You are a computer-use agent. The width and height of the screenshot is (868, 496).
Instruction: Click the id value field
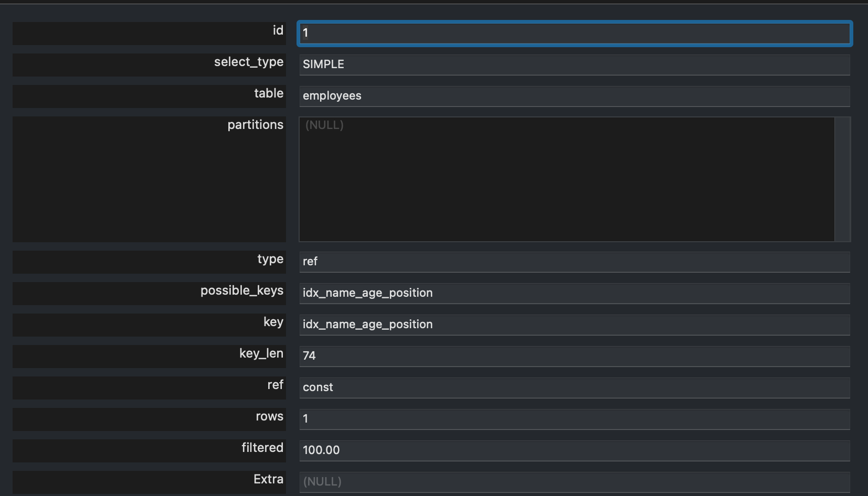(x=574, y=33)
